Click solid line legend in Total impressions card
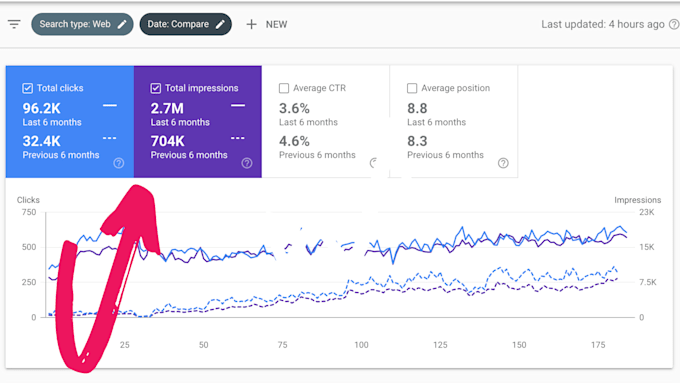 [238, 105]
